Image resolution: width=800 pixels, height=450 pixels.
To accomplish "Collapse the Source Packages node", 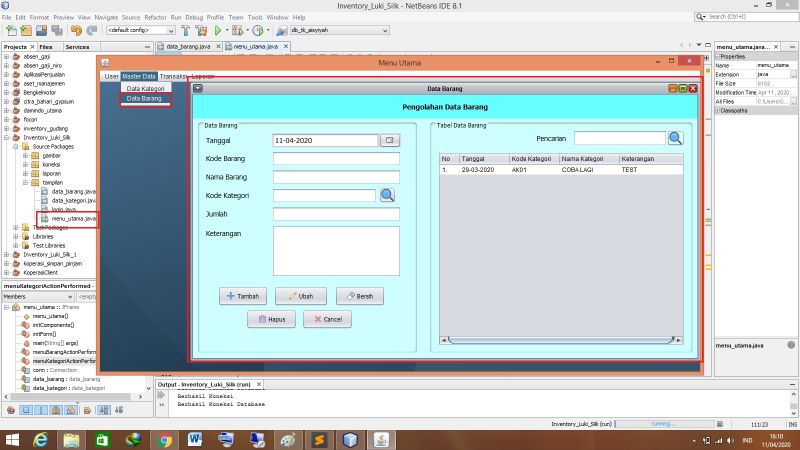I will 16,146.
